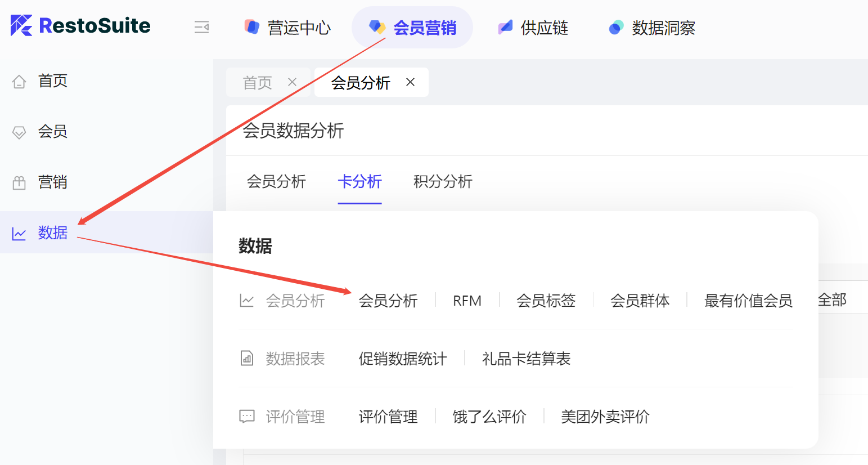868x465 pixels.
Task: Switch to the 积分分析 tab
Action: tap(443, 181)
